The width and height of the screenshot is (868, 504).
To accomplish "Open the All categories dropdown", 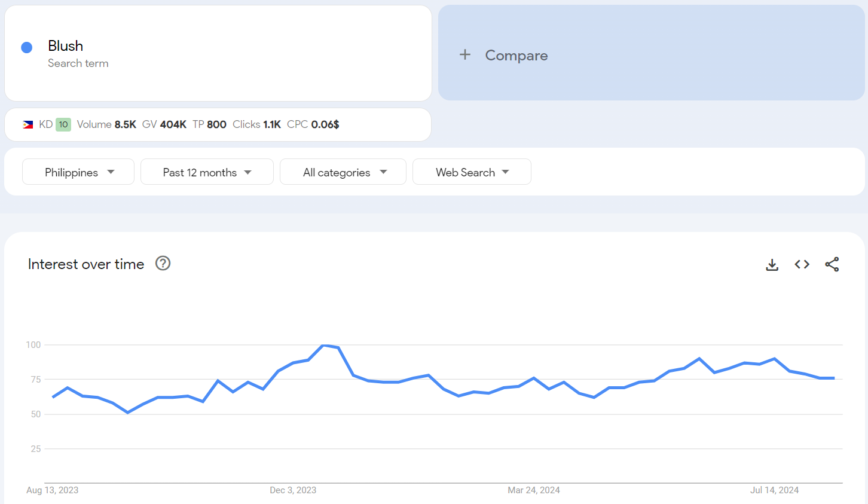I will coord(343,172).
